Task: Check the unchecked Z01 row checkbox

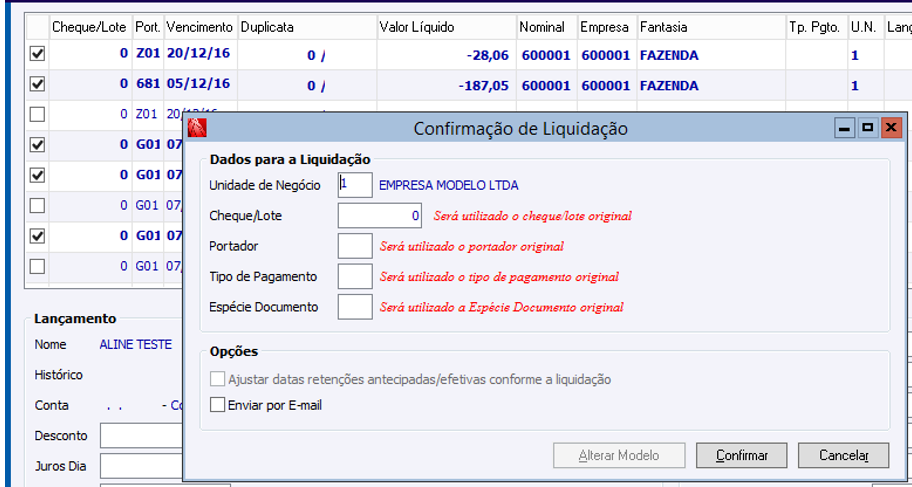Action: [37, 115]
